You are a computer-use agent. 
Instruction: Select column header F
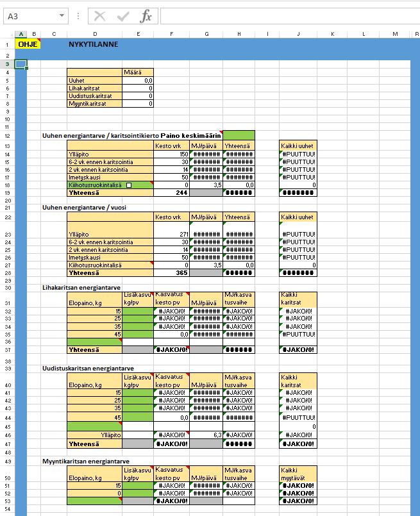point(171,34)
